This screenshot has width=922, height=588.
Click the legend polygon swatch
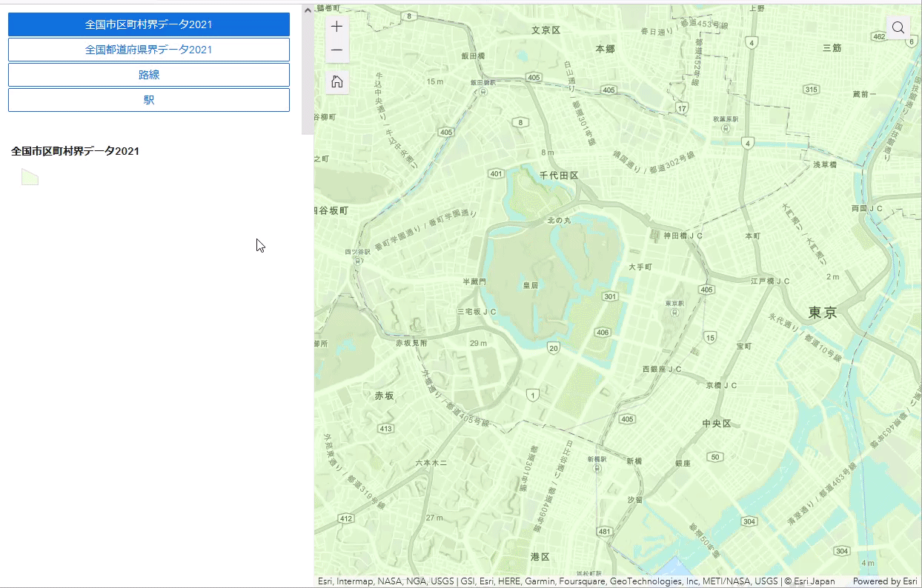pyautogui.click(x=30, y=177)
